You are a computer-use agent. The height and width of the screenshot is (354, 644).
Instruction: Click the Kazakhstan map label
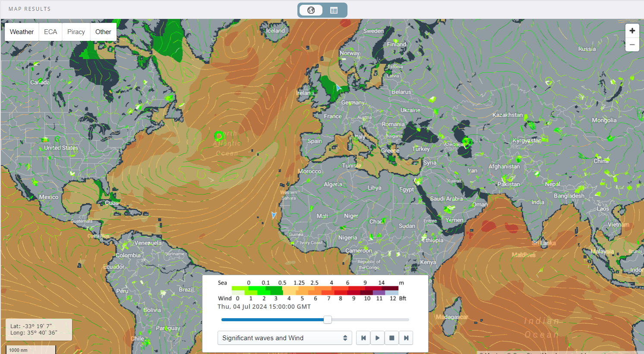[508, 115]
